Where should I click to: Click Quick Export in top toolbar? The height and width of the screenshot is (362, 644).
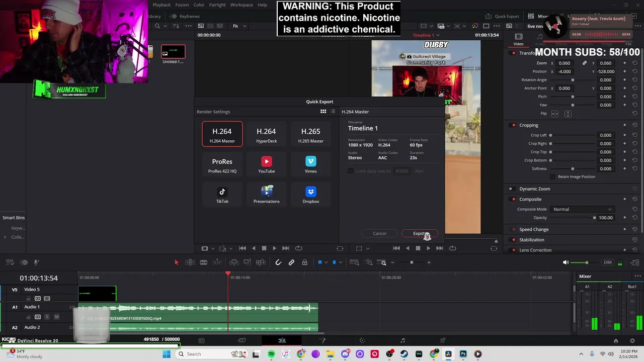(x=502, y=16)
